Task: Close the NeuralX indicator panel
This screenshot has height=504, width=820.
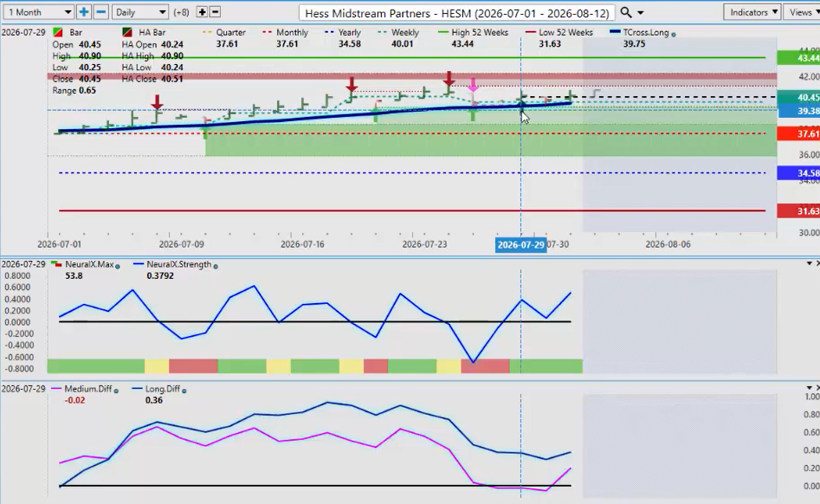Action: [x=818, y=263]
